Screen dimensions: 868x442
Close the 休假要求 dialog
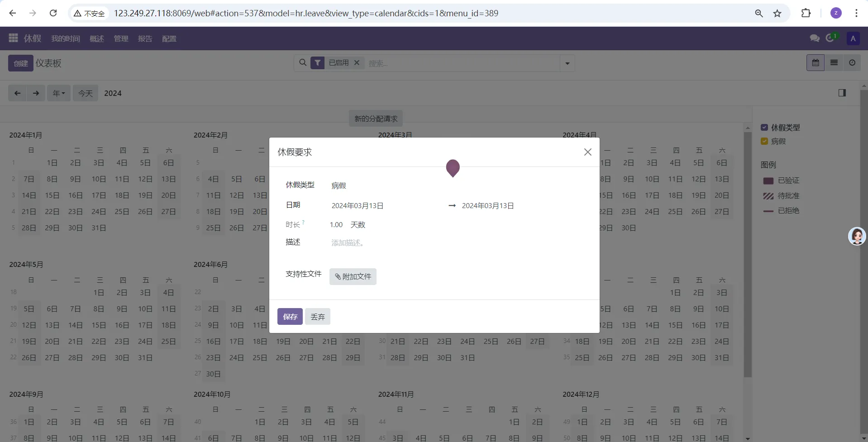(x=588, y=152)
